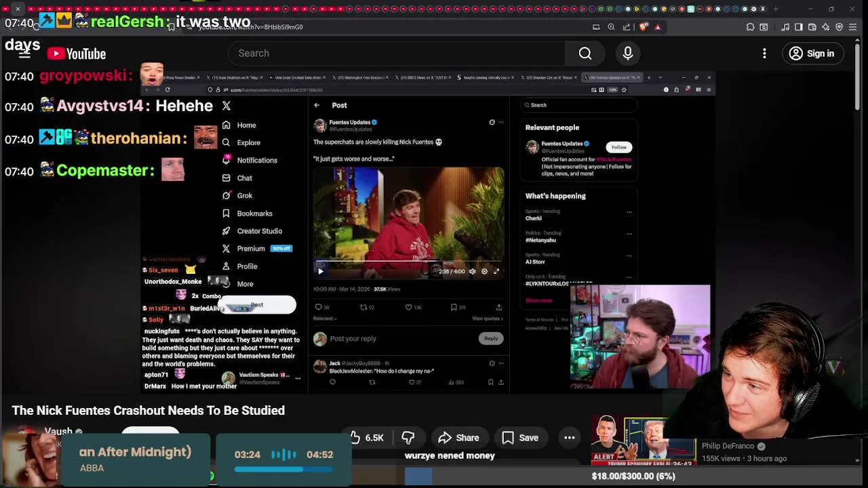Click the white Post button in X sidebar
The image size is (868, 488).
click(x=258, y=305)
